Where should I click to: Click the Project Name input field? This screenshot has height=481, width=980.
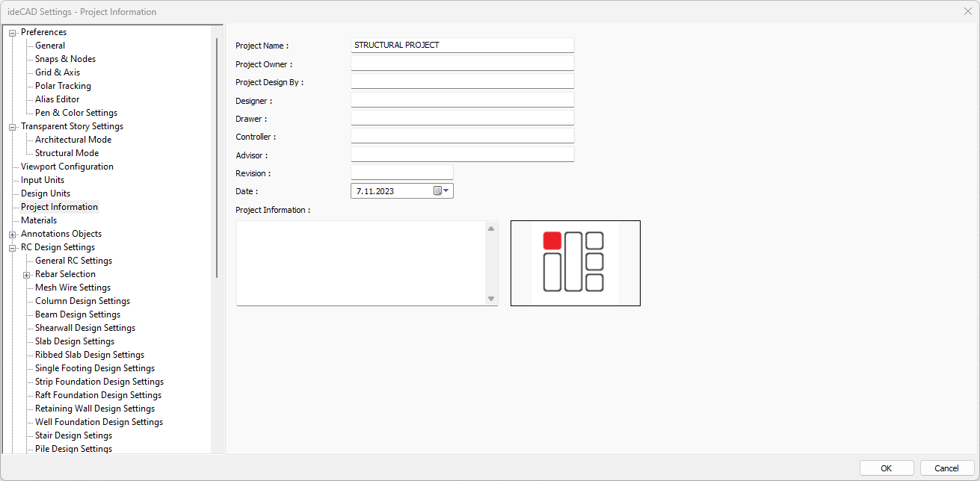click(x=462, y=45)
